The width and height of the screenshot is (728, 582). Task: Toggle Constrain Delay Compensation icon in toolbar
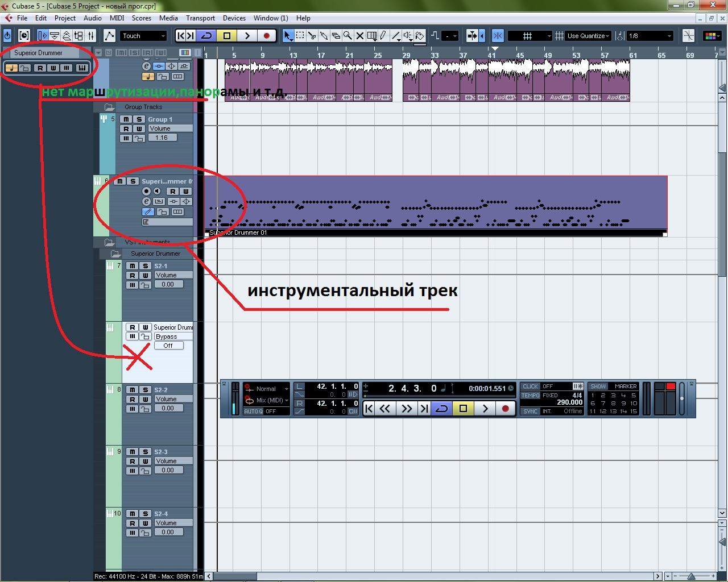(24, 36)
